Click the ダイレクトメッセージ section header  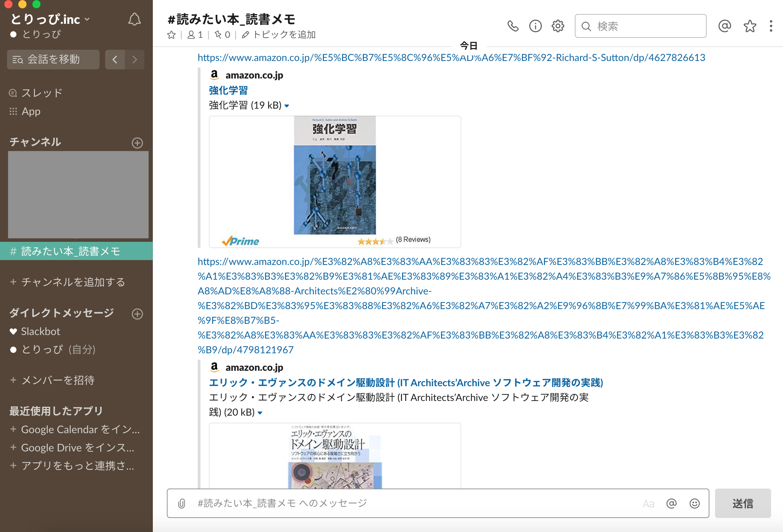pos(61,313)
